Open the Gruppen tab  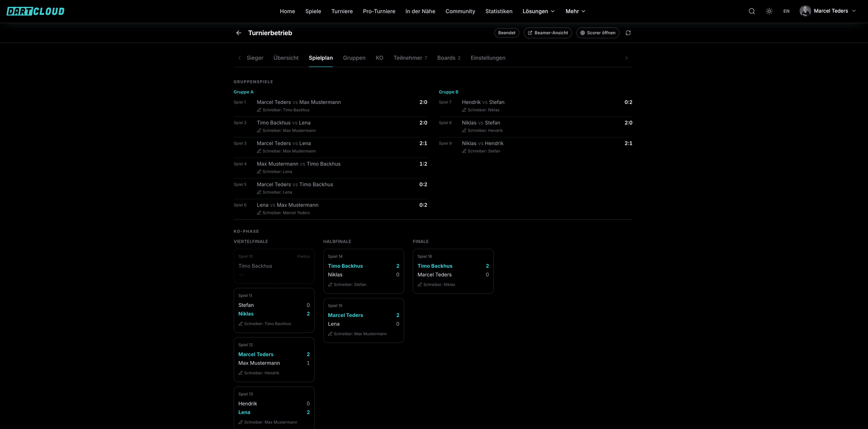(x=354, y=58)
